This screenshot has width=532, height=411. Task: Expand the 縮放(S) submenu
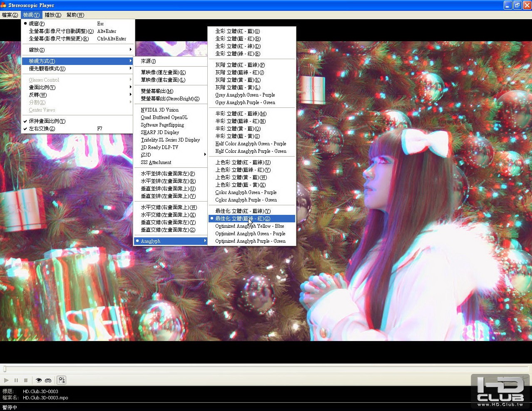77,50
